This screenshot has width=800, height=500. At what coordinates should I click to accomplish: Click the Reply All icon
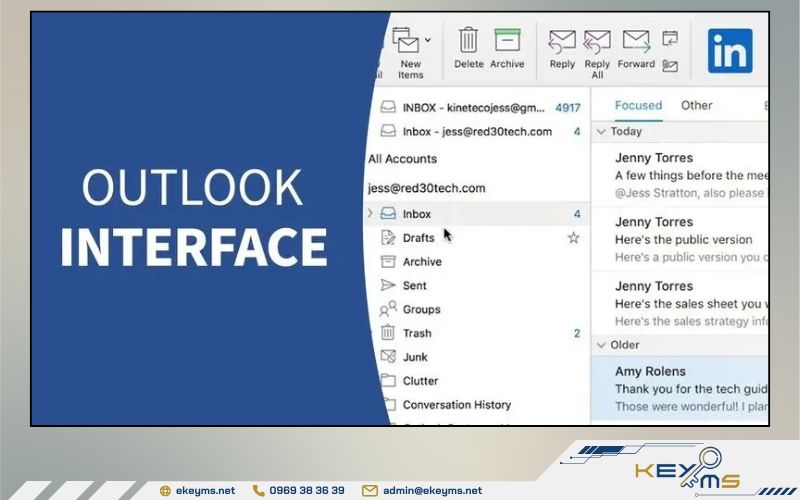[597, 41]
